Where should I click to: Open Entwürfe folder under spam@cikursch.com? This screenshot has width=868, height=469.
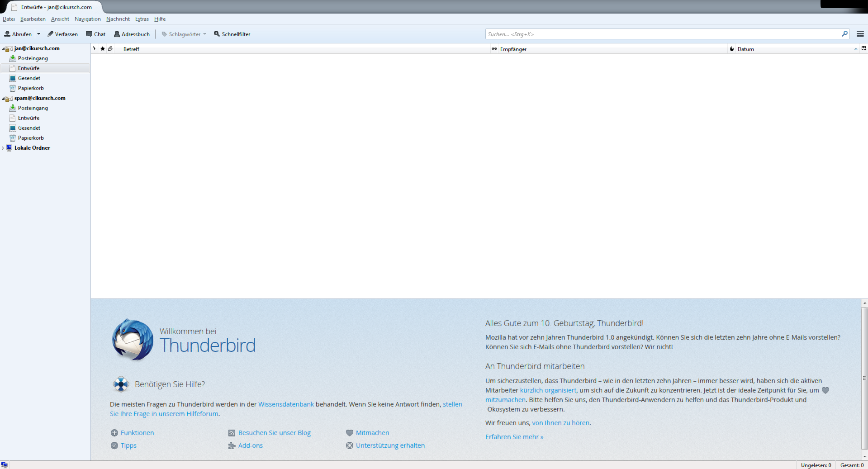(28, 118)
